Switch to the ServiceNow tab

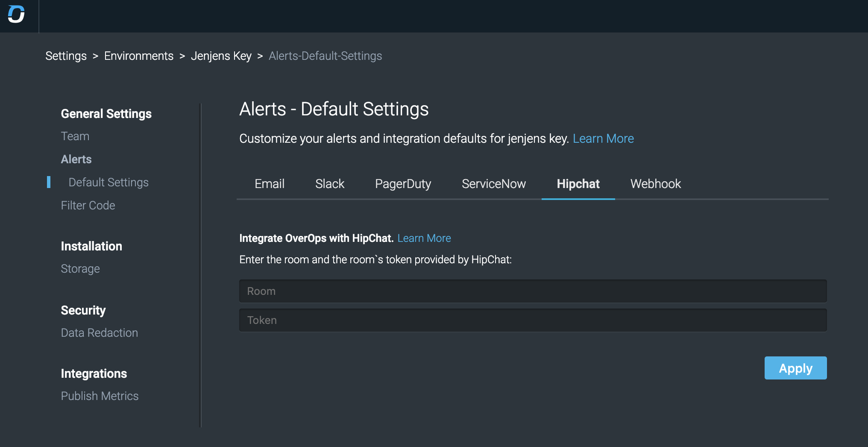(x=494, y=184)
